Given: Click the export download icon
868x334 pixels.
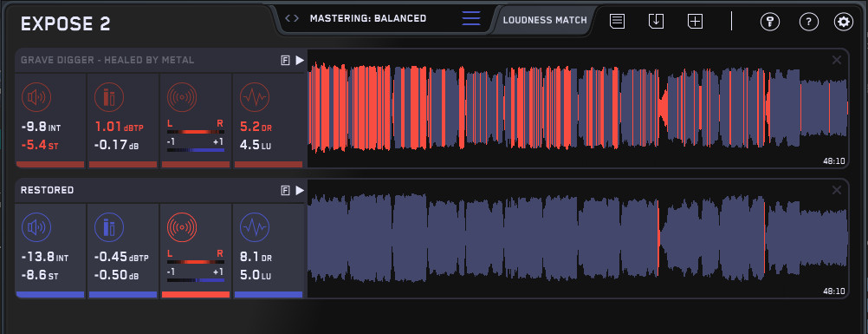Looking at the screenshot, I should click(656, 22).
